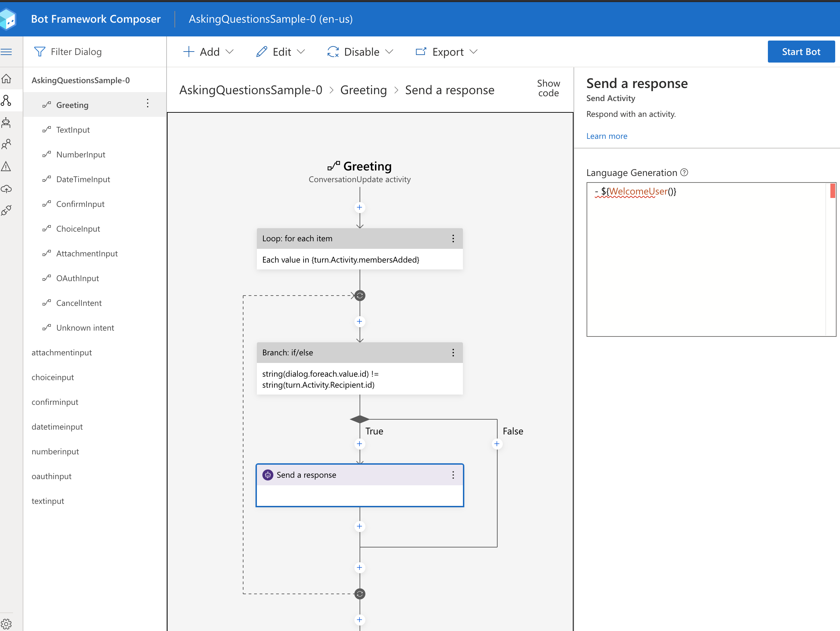The image size is (840, 631).
Task: Open the Design flow sidebar icon
Action: (7, 100)
